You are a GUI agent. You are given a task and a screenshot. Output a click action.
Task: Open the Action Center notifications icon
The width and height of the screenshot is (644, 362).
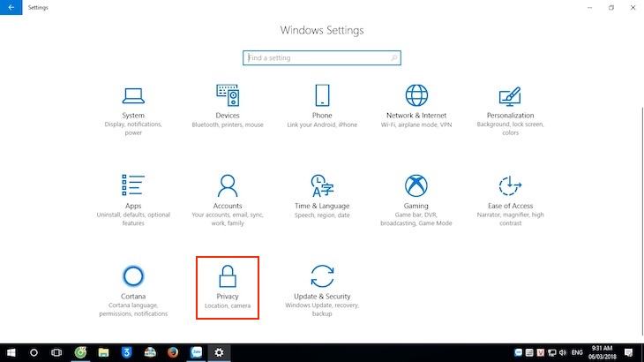coord(628,352)
